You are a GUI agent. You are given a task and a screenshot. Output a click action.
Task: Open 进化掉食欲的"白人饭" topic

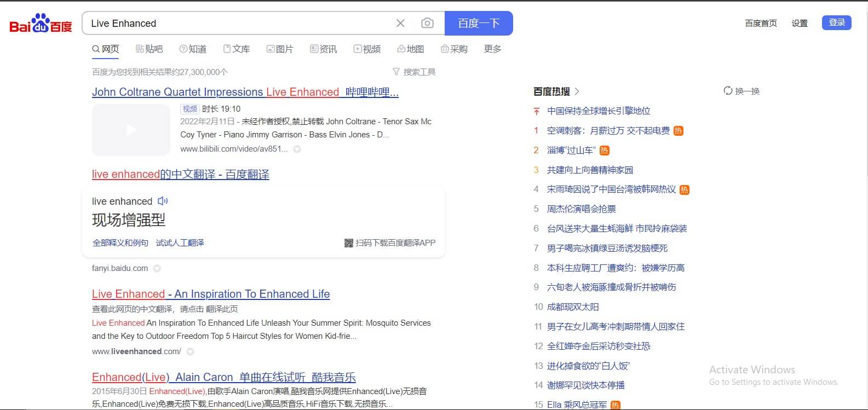point(589,366)
